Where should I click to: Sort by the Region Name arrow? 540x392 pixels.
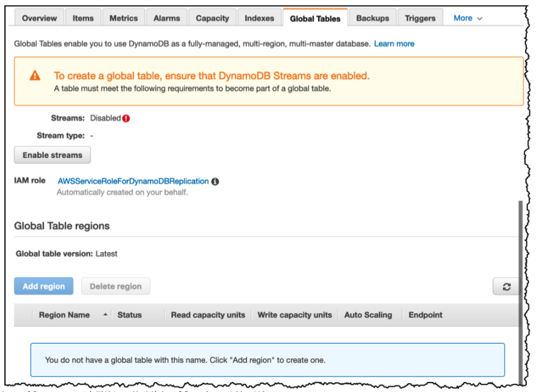105,314
